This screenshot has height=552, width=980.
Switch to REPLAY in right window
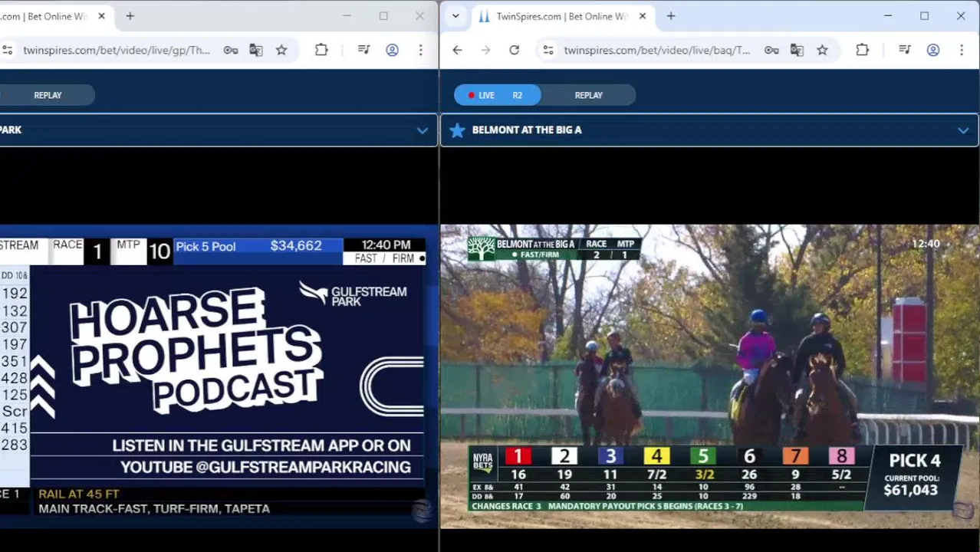589,95
